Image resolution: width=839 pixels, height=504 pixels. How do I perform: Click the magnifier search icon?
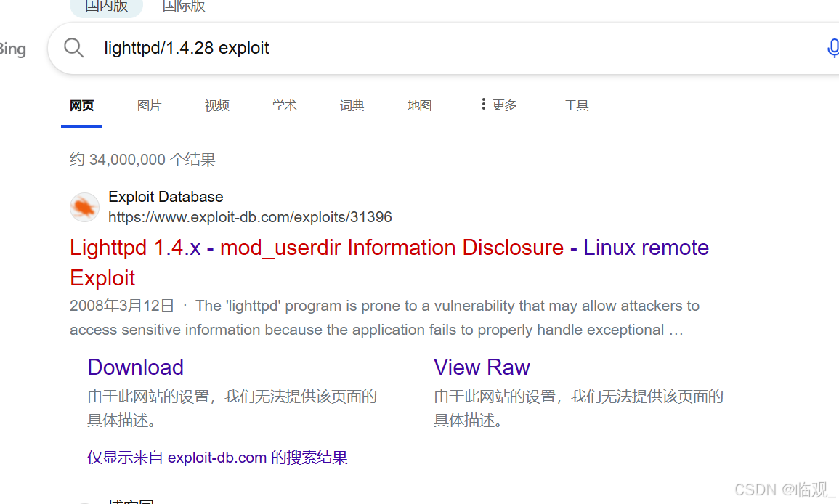[x=74, y=48]
